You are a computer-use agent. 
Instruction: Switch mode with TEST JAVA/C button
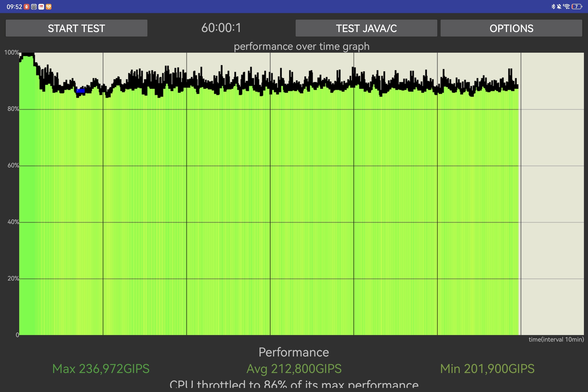(366, 28)
